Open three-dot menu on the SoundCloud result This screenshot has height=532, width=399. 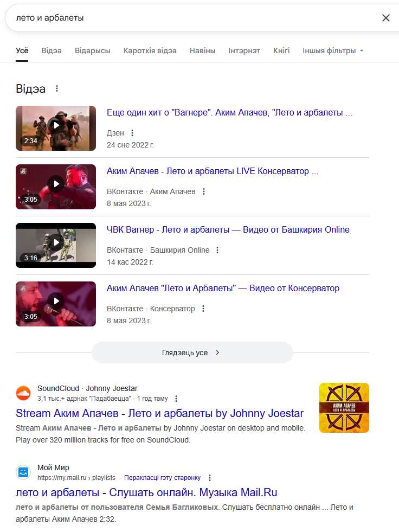[176, 399]
